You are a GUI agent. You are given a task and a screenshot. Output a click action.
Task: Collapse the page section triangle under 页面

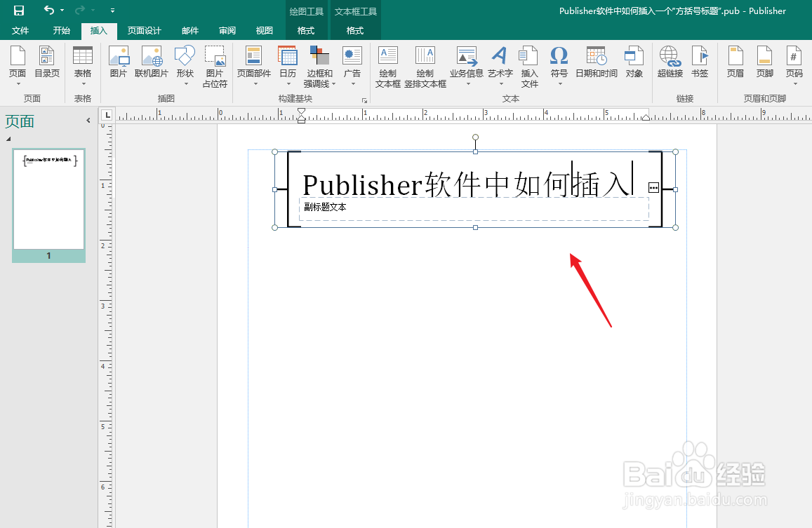(x=8, y=139)
